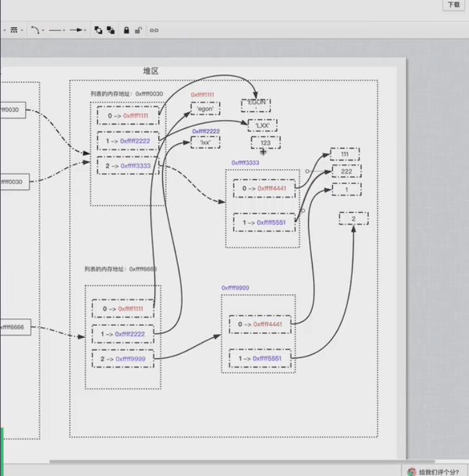Open the line style dropdown

[16, 30]
